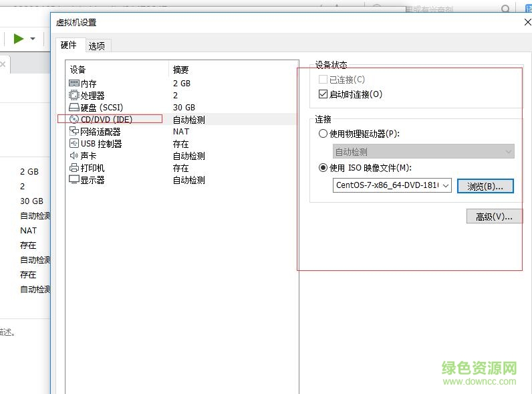Click the display (显示器) monitor icon
This screenshot has width=532, height=394.
pos(74,180)
